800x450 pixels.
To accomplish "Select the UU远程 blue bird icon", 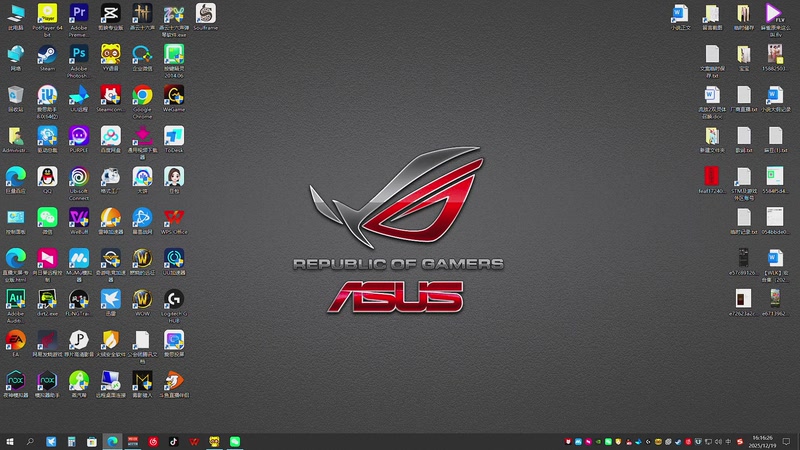I will coord(79,98).
